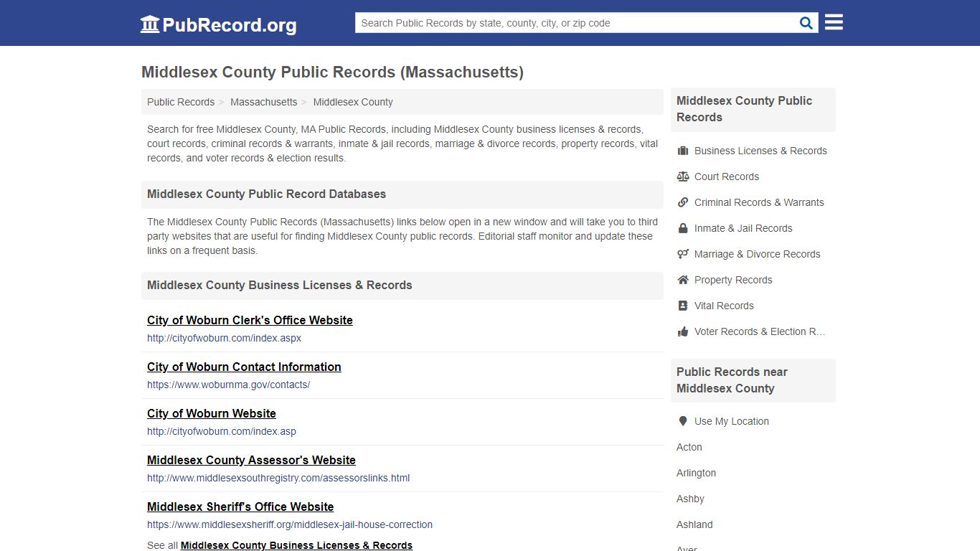
Task: Visit the middlesexsheriff.org jail URL
Action: (x=290, y=524)
